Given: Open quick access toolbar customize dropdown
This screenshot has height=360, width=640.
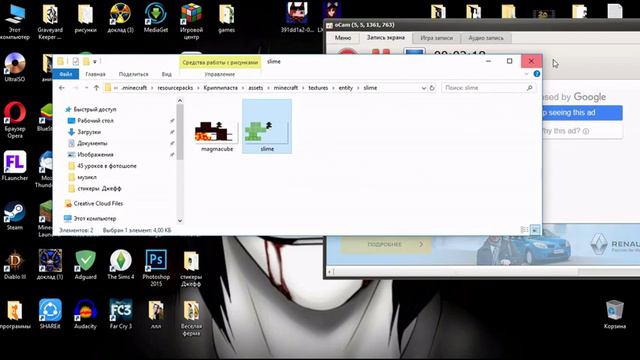Looking at the screenshot, I should (95, 62).
